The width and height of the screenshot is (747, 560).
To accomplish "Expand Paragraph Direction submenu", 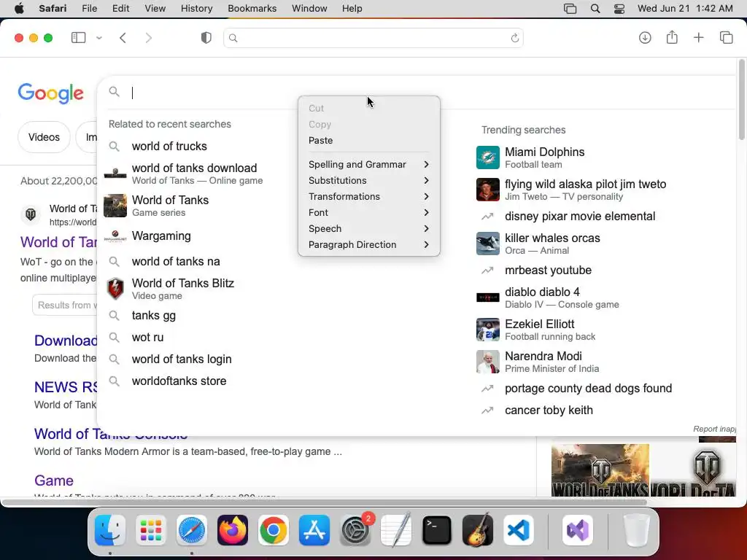I will point(368,245).
